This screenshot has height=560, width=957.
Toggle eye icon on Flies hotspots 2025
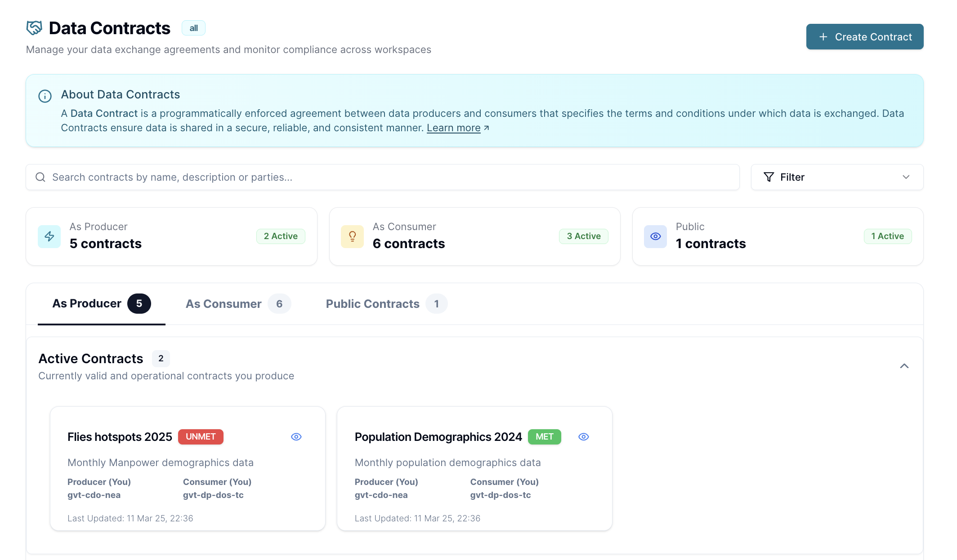pos(296,437)
